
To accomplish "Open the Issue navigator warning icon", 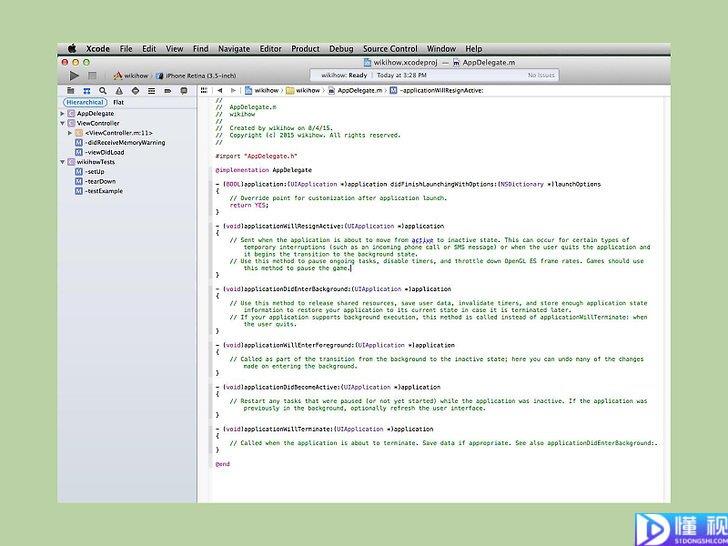I will pyautogui.click(x=119, y=91).
